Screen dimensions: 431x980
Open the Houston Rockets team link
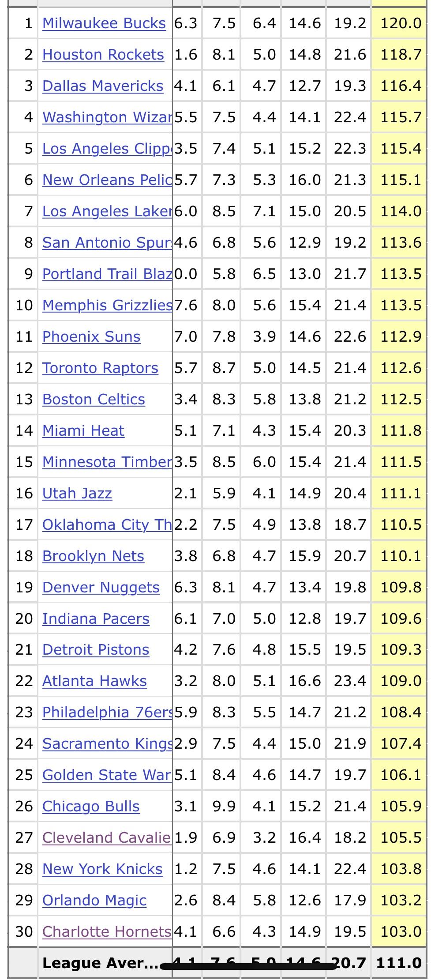click(103, 55)
